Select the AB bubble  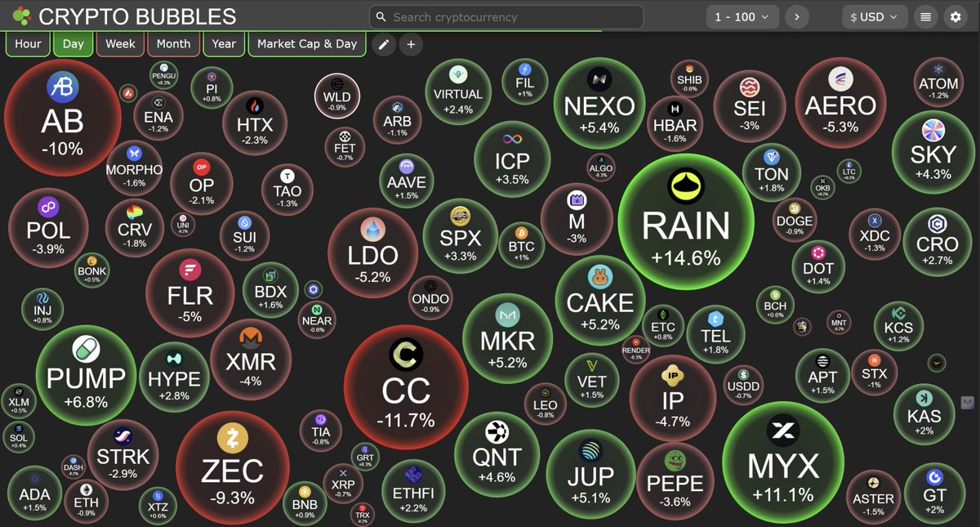(62, 118)
